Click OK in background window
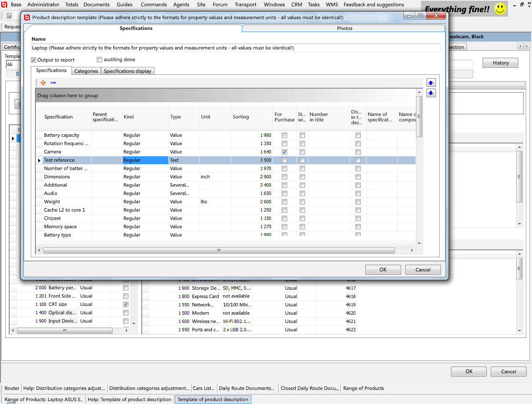 pos(469,372)
